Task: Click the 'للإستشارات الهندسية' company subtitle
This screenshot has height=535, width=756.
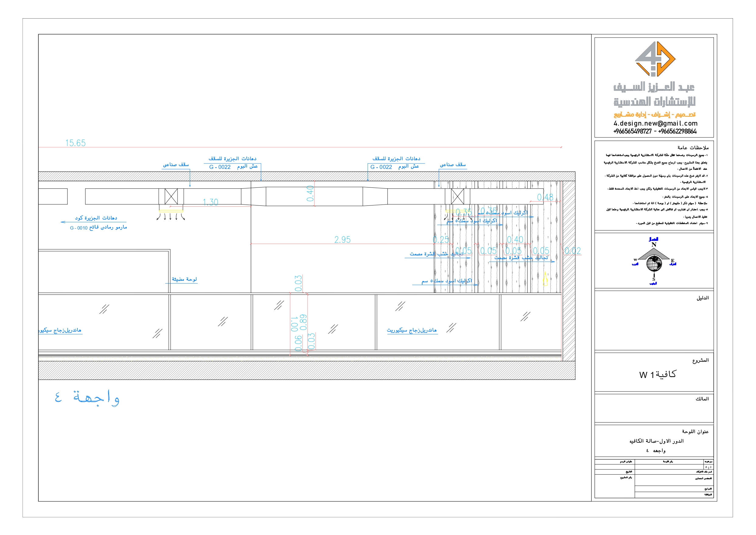Action: coord(655,102)
